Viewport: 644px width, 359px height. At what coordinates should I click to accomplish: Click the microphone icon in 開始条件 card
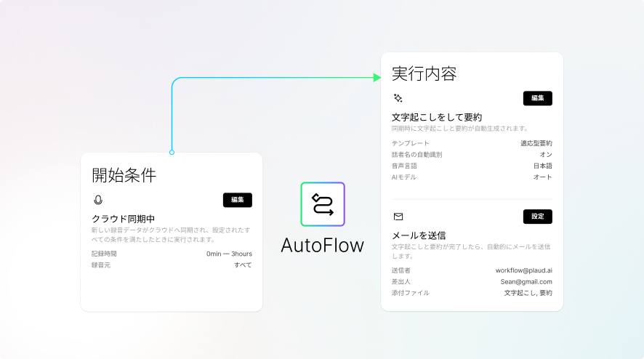coord(98,200)
